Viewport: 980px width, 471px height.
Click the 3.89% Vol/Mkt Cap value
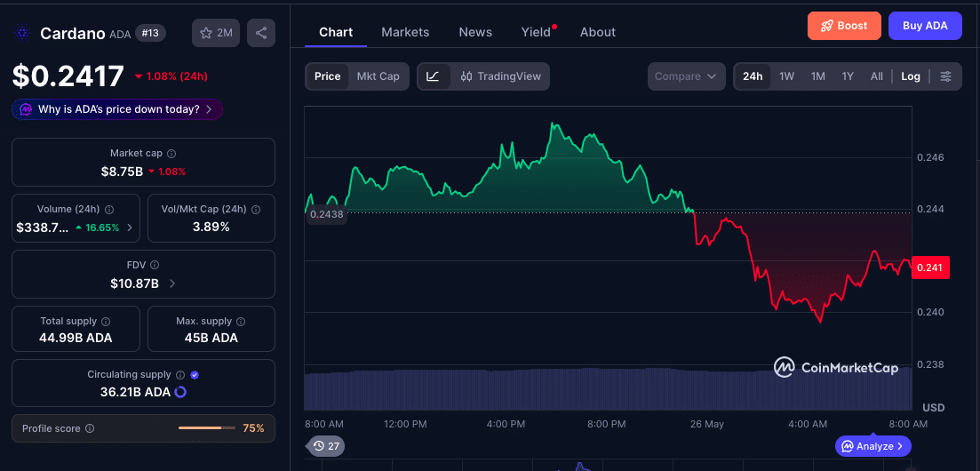[x=211, y=227]
